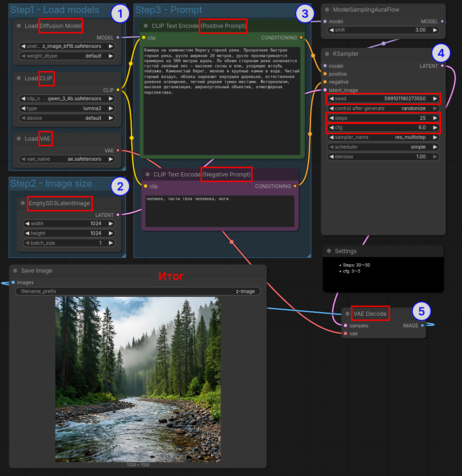Click the ModelSamplingAuraFlow node's collapse dot
The image size is (462, 476).
pos(327,10)
